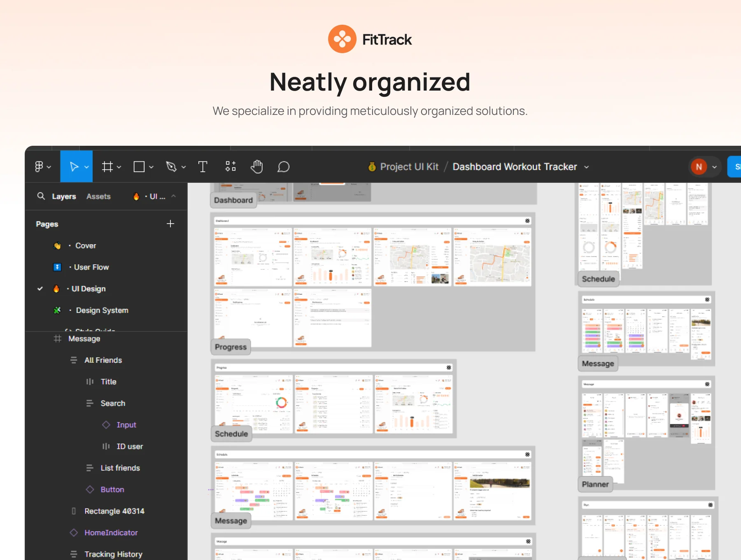The width and height of the screenshot is (741, 560).
Task: Click the instance diamond icon beside HomeIndicator
Action: pos(74,532)
